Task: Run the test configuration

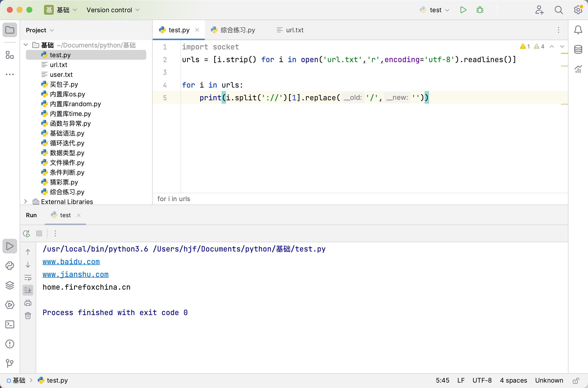Action: pyautogui.click(x=463, y=10)
